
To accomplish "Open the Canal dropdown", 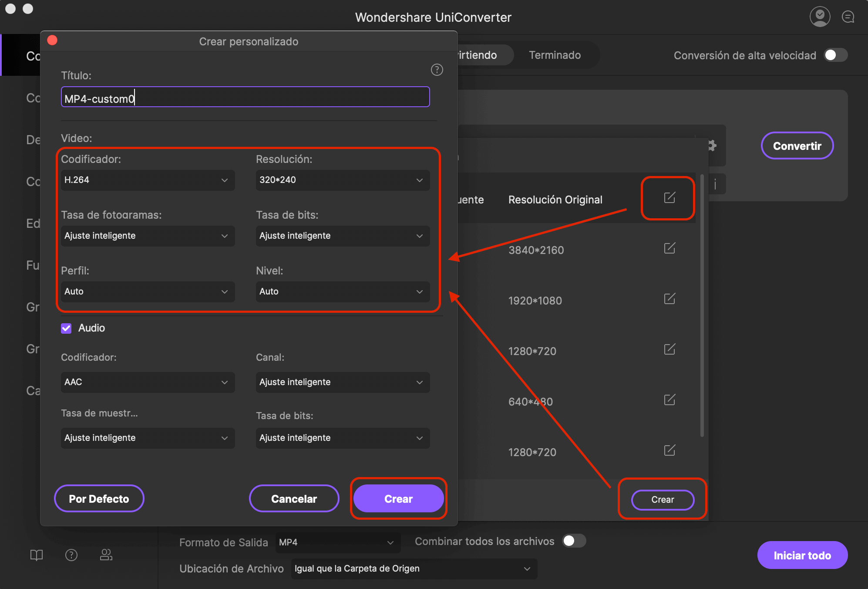I will coord(343,382).
